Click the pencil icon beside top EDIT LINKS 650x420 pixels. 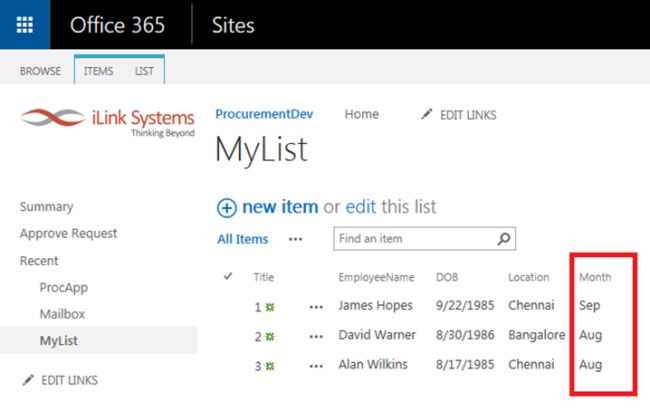[x=427, y=115]
